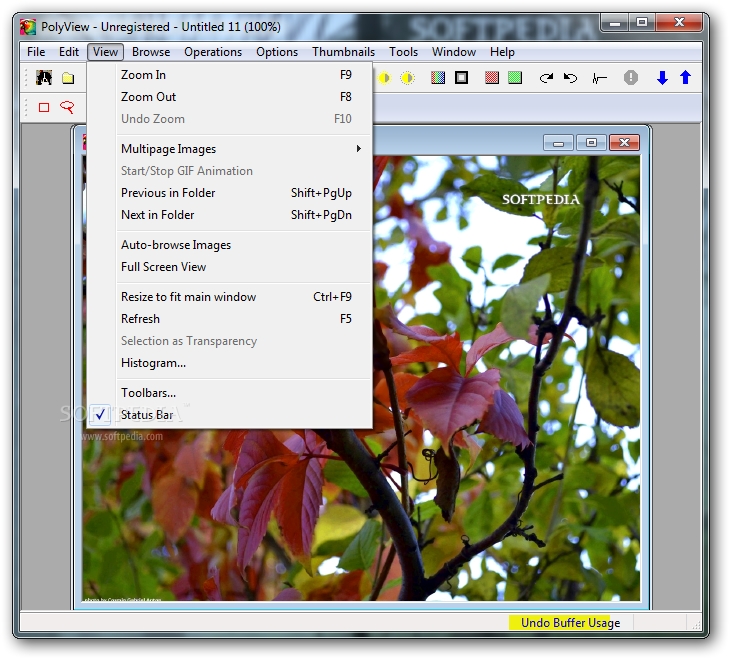Select the red rectangle selection tool

click(x=44, y=108)
